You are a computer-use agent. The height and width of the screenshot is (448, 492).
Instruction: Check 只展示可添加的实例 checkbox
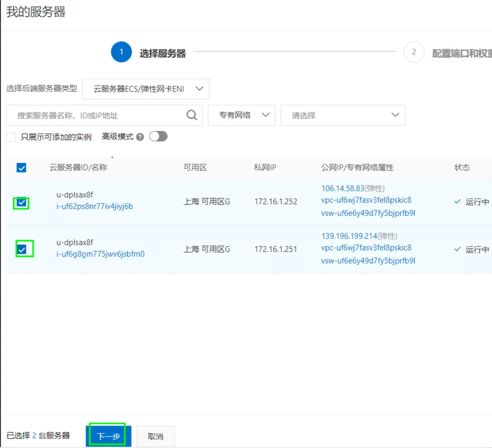click(11, 137)
